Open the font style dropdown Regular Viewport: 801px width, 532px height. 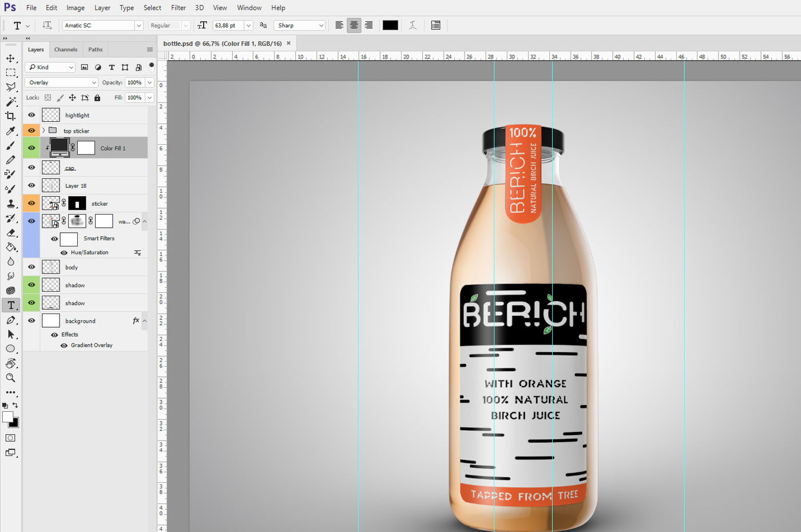tap(185, 25)
